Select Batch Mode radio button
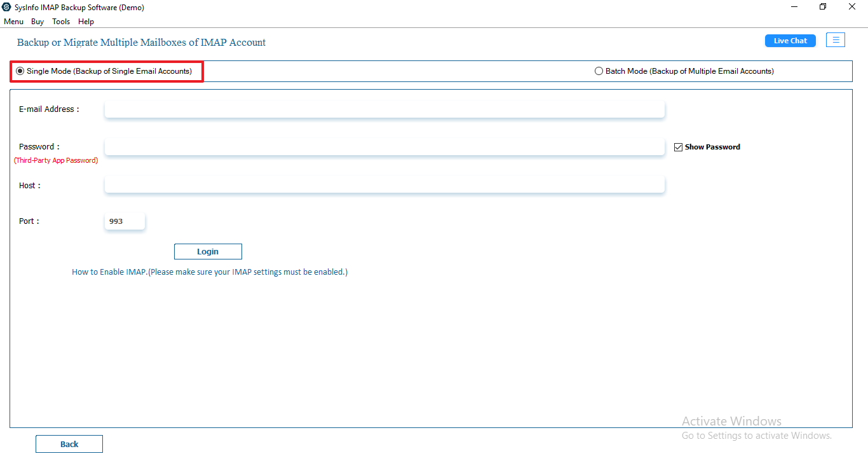The width and height of the screenshot is (868, 463). click(599, 71)
